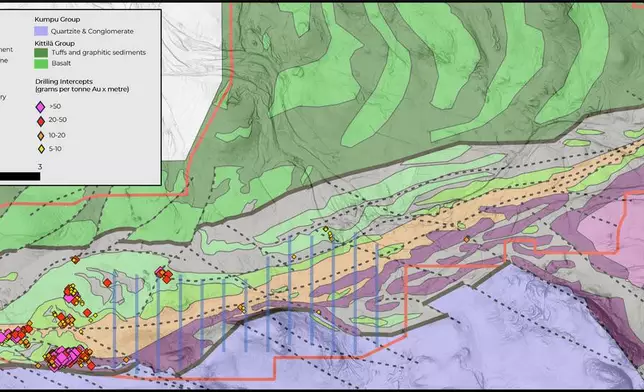Click the 'Kumpu Group' legend heading
This screenshot has width=644, height=392.
(57, 19)
